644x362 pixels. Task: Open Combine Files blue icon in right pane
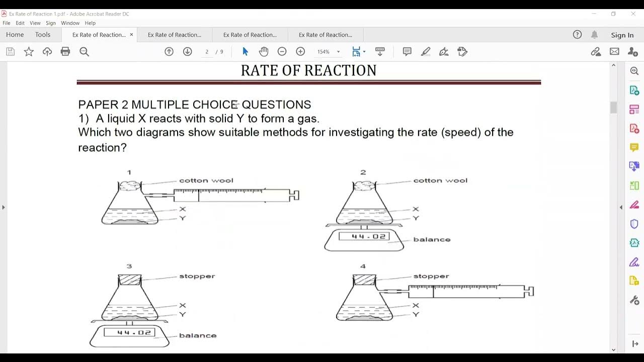(634, 166)
